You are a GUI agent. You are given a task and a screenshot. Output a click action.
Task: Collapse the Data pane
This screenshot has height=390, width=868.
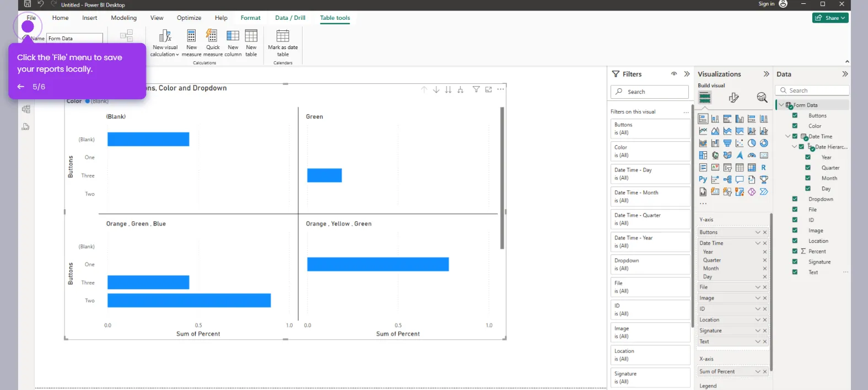coord(845,74)
